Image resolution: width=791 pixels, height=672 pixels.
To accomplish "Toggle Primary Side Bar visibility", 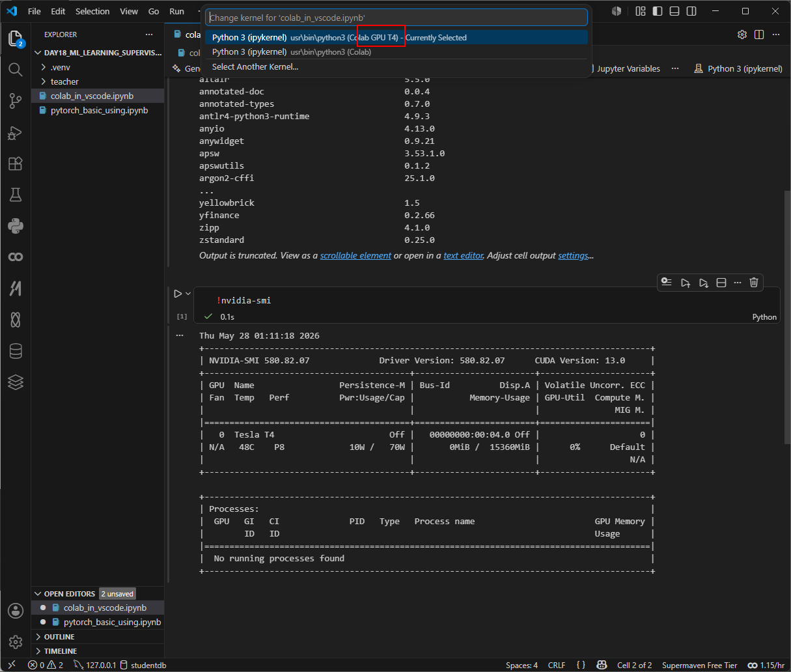I will point(658,11).
